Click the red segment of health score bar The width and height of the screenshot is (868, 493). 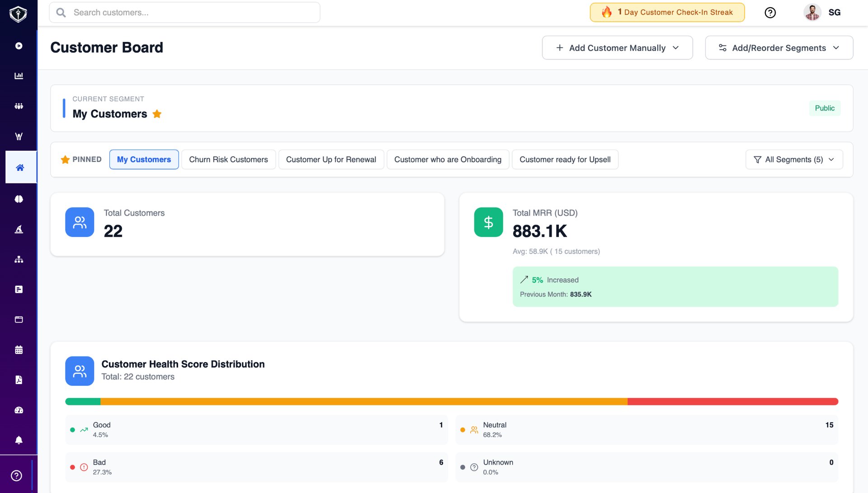pos(732,402)
